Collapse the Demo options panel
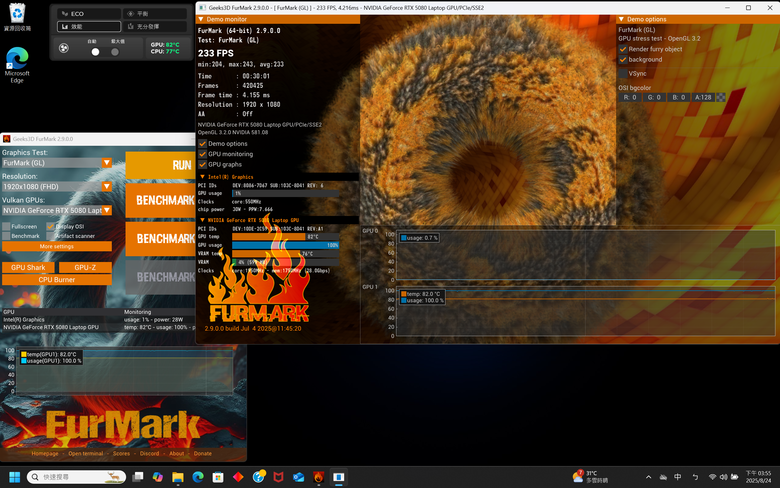 (621, 19)
